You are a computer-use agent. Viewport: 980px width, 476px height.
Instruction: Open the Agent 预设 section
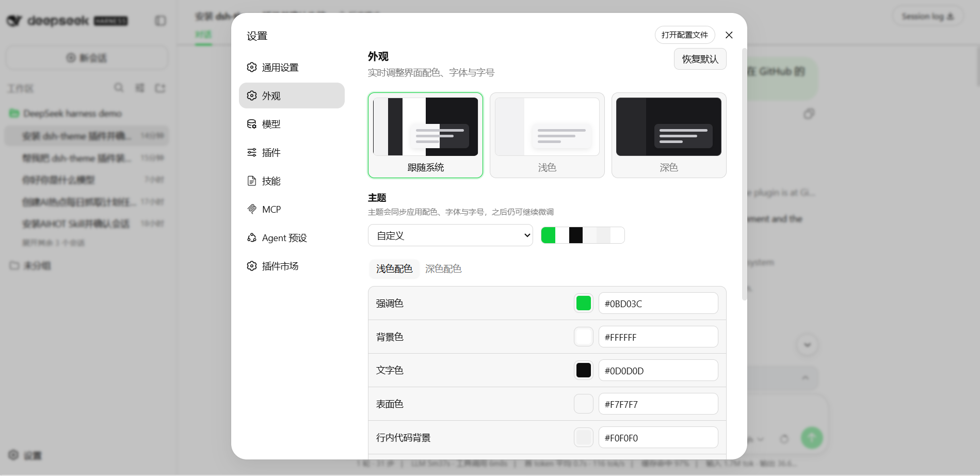coord(292,237)
